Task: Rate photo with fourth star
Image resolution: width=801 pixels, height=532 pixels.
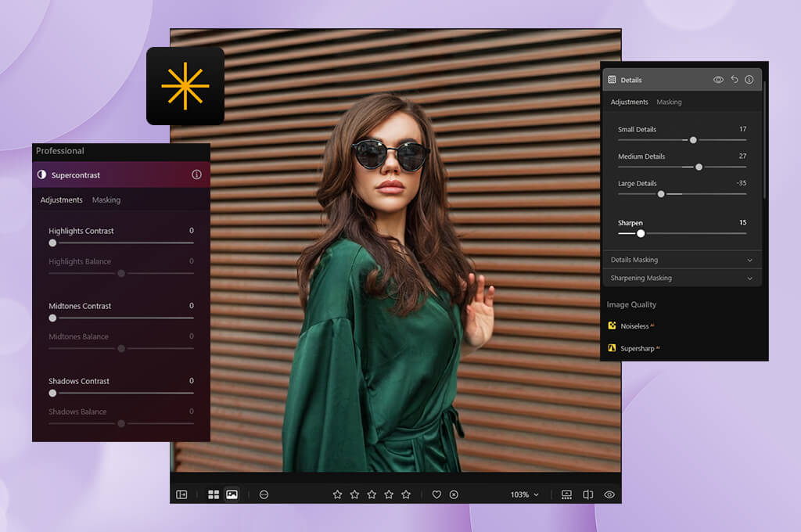Action: pos(389,494)
